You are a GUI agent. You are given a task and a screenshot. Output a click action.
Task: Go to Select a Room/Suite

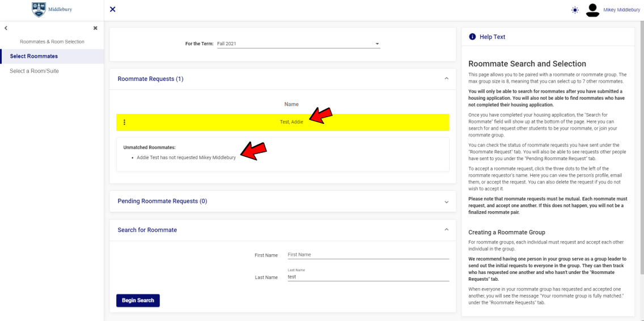click(34, 71)
